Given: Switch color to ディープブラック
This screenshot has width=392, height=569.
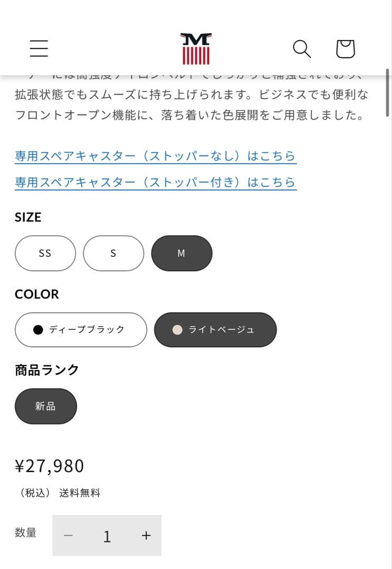Looking at the screenshot, I should coord(80,329).
